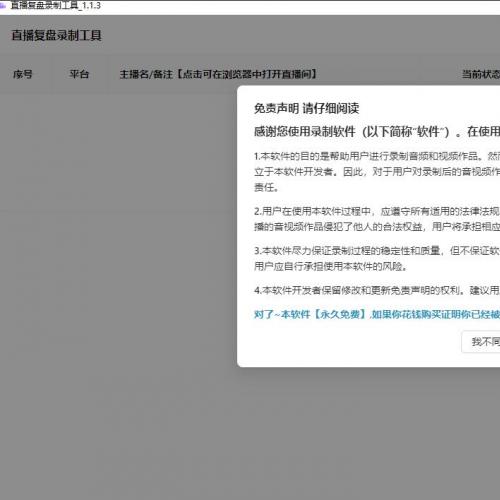
Task: Click the 主播名/备注 column header
Action: 218,74
